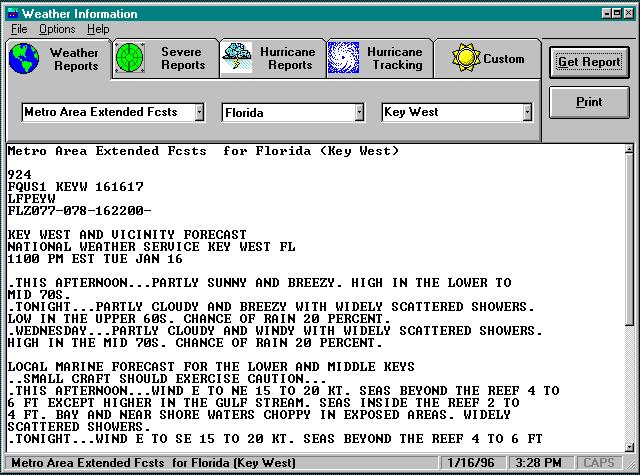Image resolution: width=640 pixels, height=475 pixels.
Task: Click the report scrollbar down arrow
Action: (629, 447)
